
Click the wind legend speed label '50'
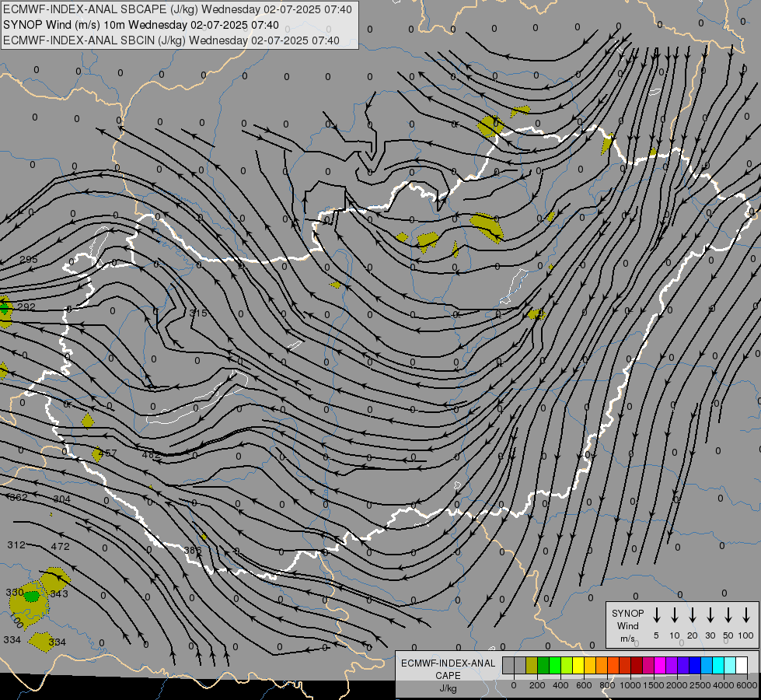(728, 635)
